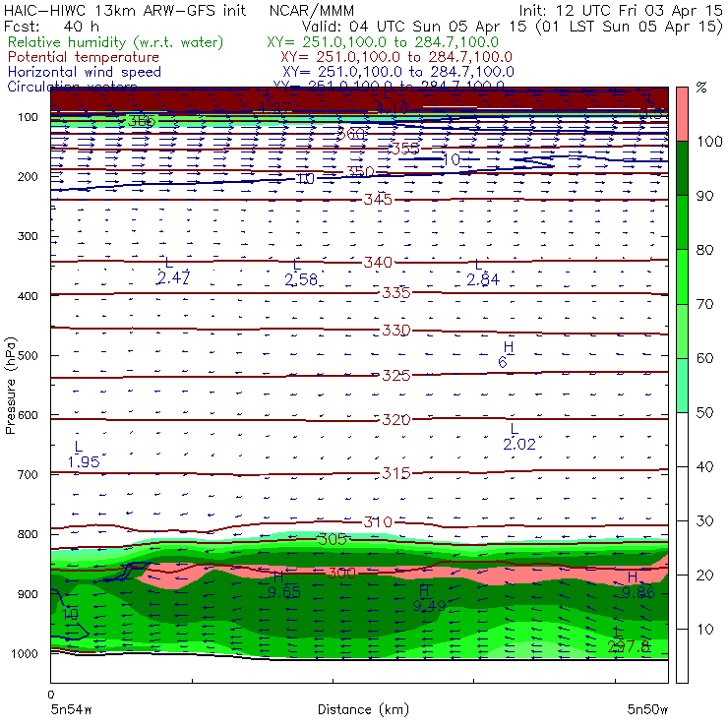Click the '700' pressure axis tick label
Viewport: 728px width, 728px height.
28,475
